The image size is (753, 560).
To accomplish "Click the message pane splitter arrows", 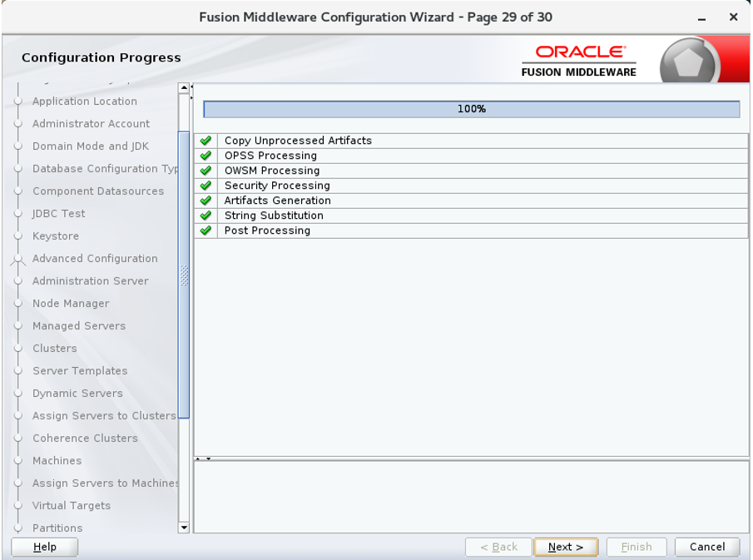I will pos(203,459).
